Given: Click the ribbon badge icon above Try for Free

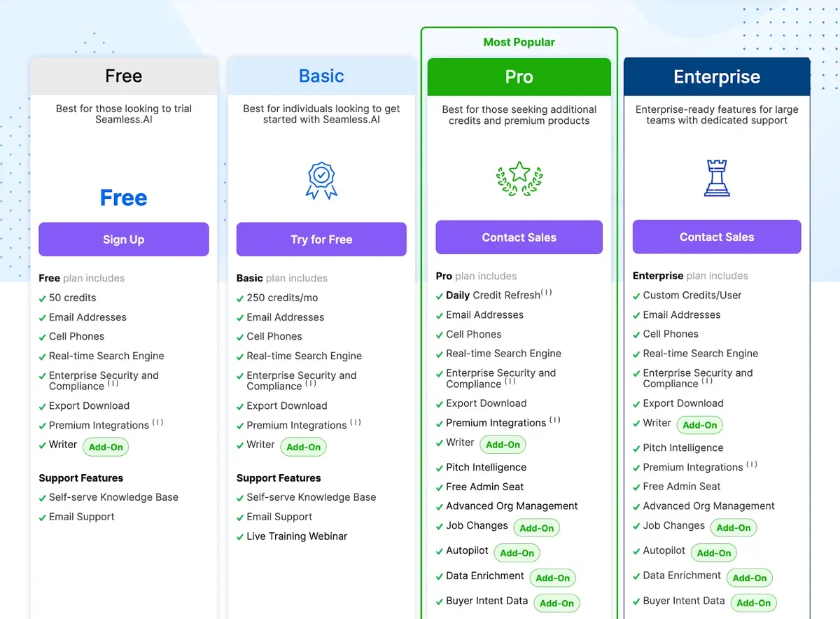Looking at the screenshot, I should pos(321,180).
